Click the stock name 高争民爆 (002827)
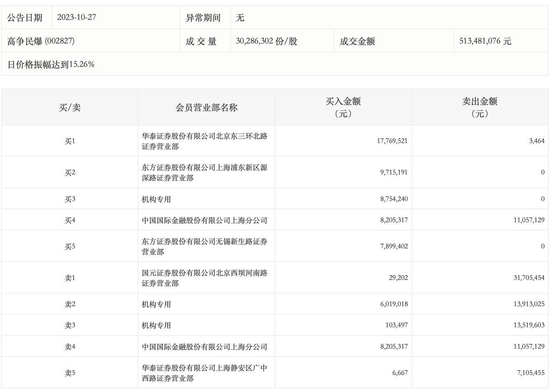The image size is (553, 392). coord(41,41)
